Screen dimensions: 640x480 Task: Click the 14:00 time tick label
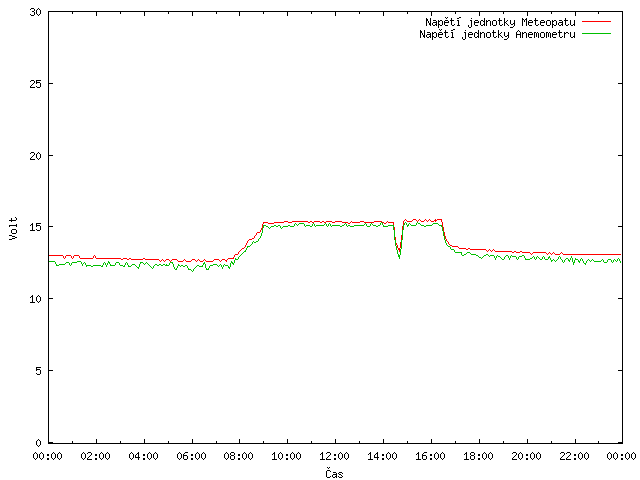pos(382,456)
